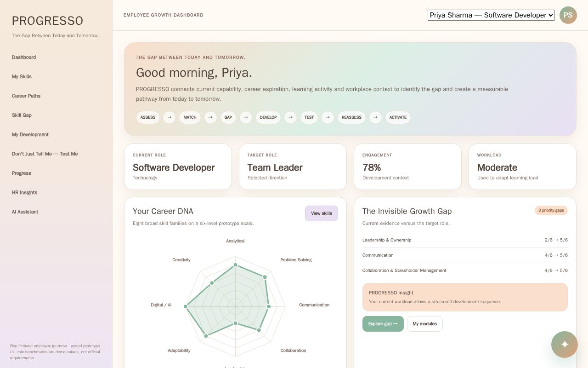Screen dimensions: 588x368
Task: Click the arrow between GAP and DEVELOP
Action: [246, 117]
